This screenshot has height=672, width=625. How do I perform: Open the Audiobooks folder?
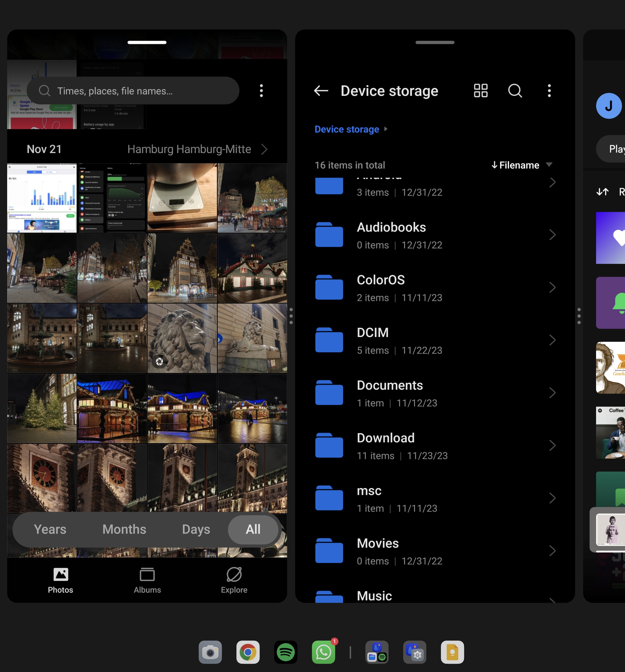point(435,235)
